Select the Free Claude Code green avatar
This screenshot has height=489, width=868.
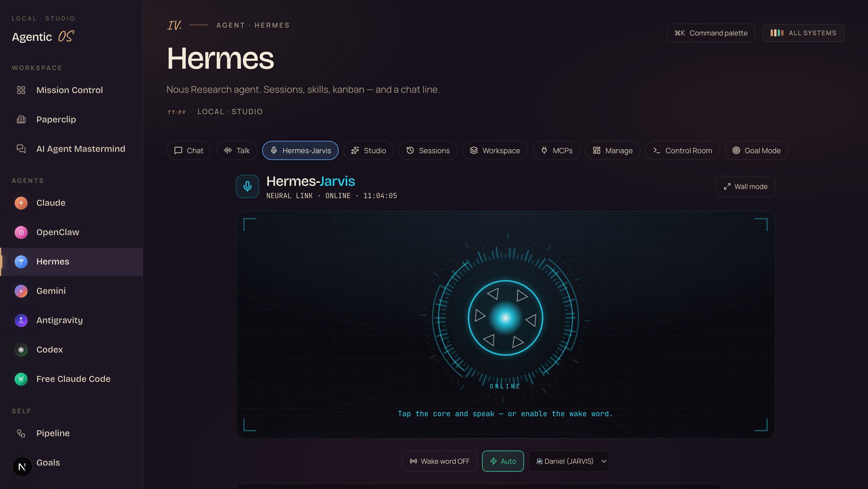click(21, 379)
